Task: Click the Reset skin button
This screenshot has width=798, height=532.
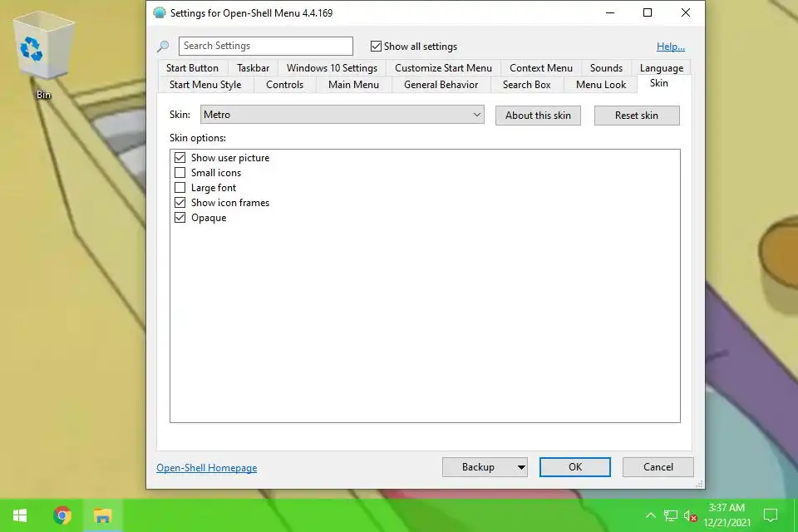Action: coord(637,115)
